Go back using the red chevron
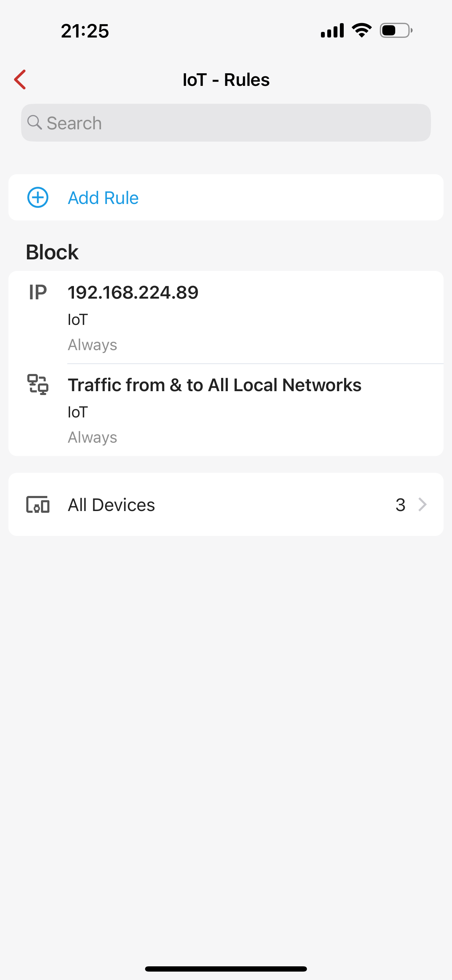Image resolution: width=452 pixels, height=980 pixels. click(x=20, y=80)
